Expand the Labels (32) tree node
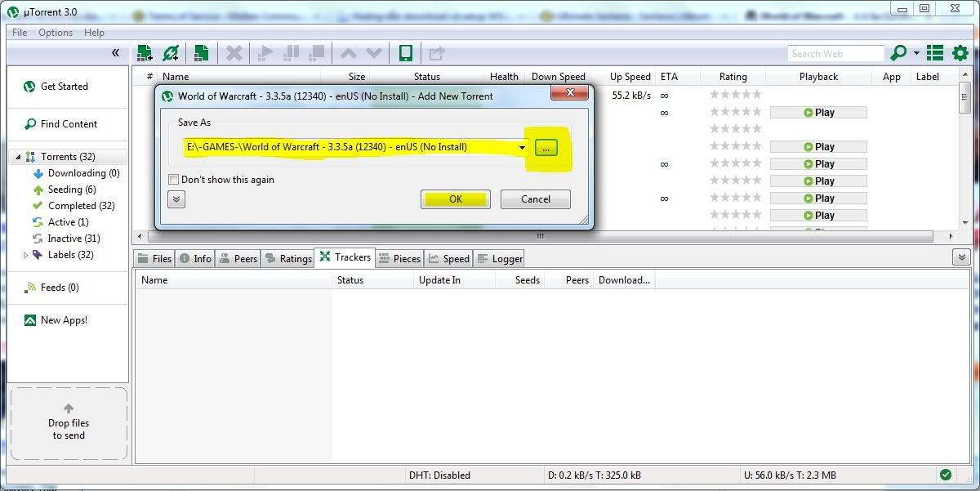The width and height of the screenshot is (980, 491). pos(25,255)
